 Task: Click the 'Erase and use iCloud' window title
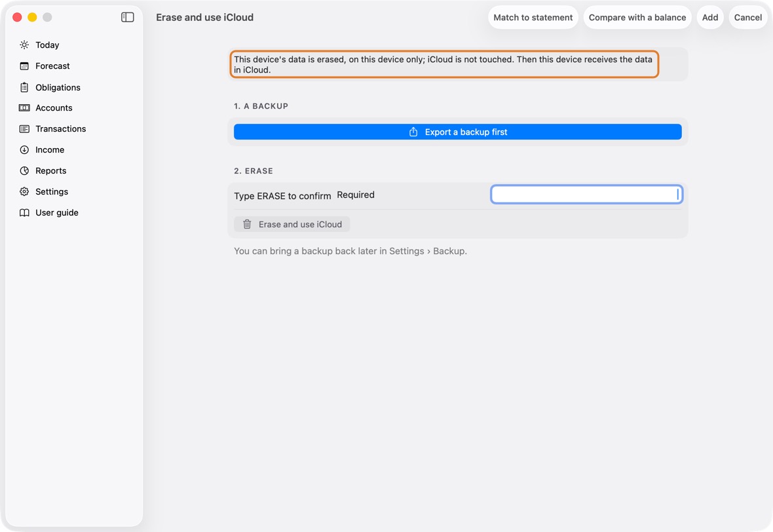[204, 17]
